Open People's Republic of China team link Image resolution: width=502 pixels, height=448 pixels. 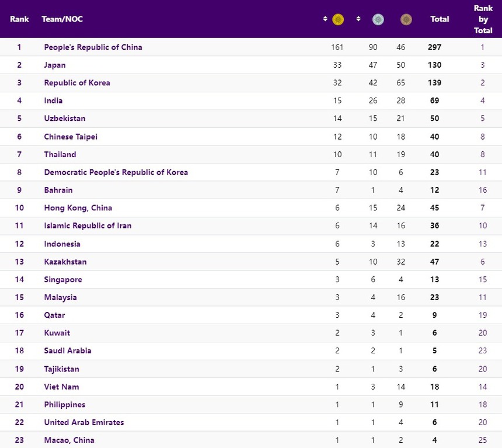(93, 47)
